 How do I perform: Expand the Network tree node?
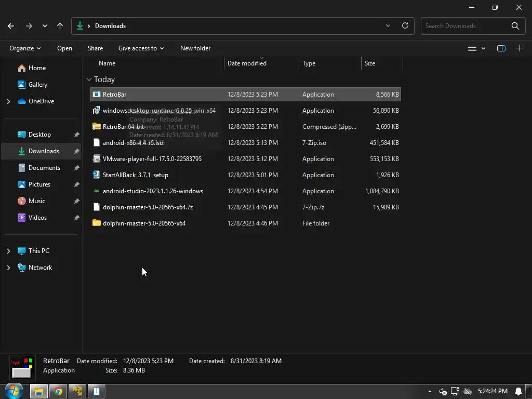pyautogui.click(x=8, y=268)
